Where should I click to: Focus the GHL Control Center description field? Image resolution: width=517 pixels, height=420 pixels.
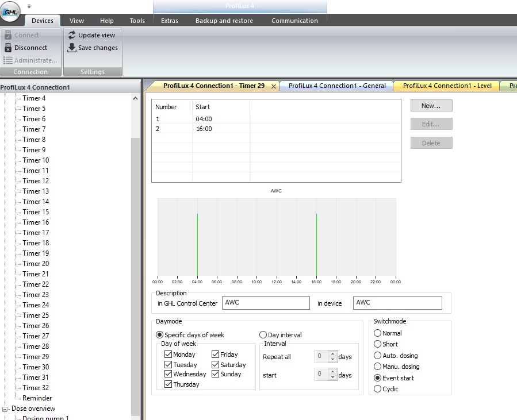click(266, 303)
